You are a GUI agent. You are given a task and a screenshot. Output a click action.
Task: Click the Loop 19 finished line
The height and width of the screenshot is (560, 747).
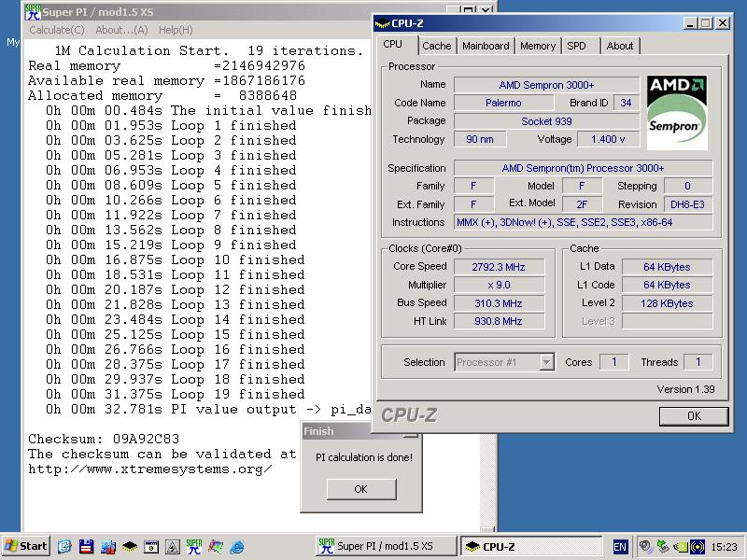pyautogui.click(x=176, y=394)
